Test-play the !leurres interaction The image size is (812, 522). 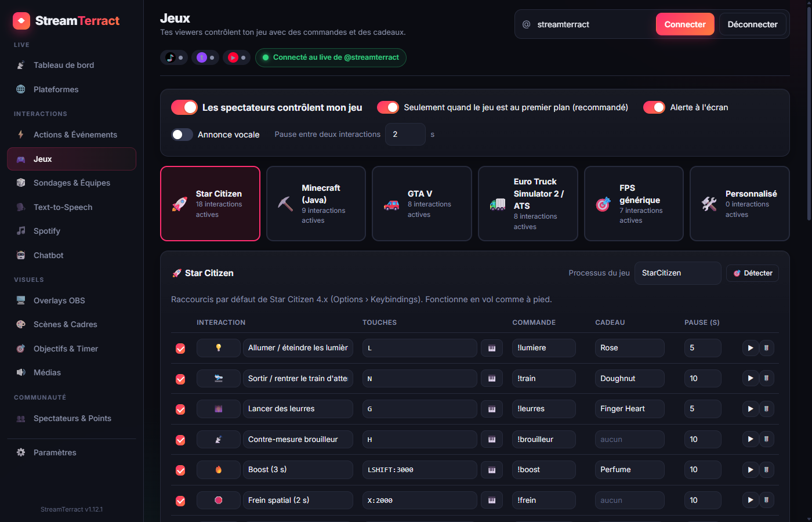click(x=751, y=409)
